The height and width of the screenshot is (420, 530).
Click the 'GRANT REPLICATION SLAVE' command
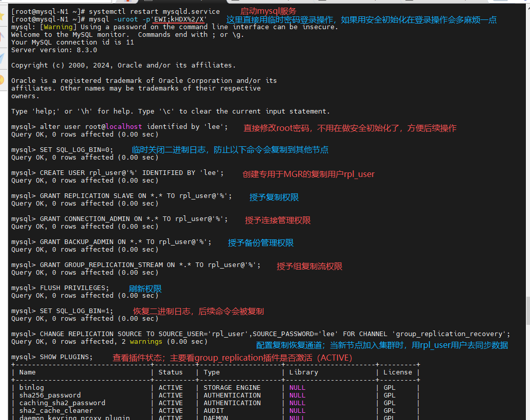[136, 195]
